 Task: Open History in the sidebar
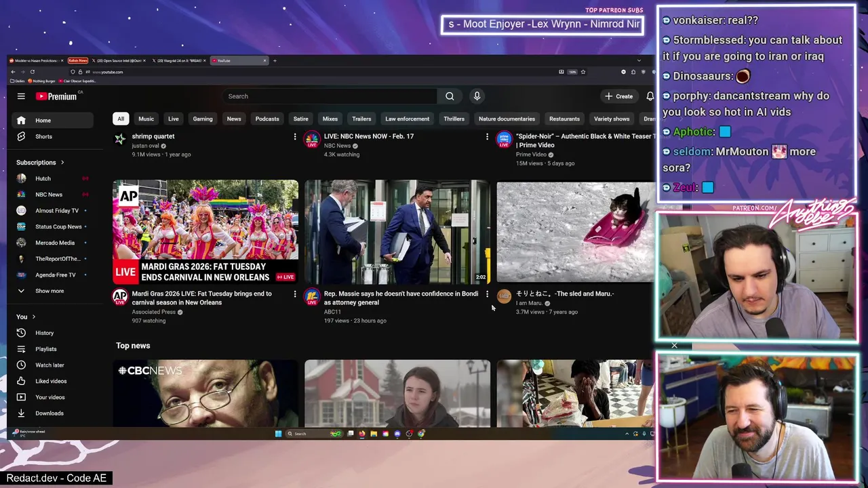(x=52, y=333)
